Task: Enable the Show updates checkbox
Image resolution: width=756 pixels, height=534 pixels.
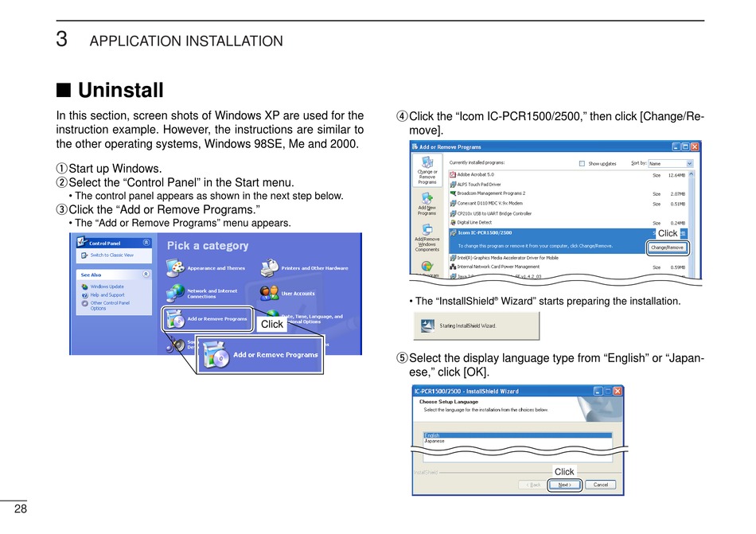Action: point(582,163)
